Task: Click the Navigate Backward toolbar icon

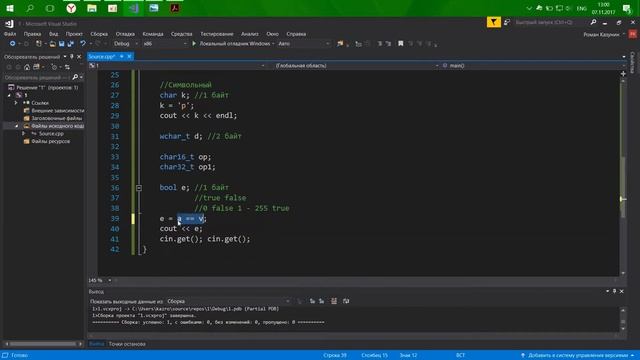Action: click(13, 44)
